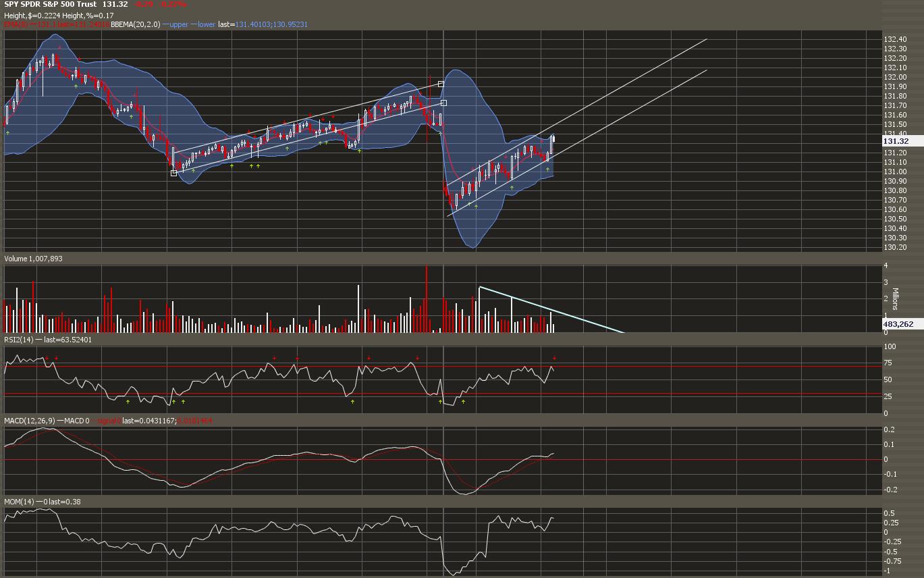
Task: Select the RSI2(14) panel header
Action: [20, 340]
